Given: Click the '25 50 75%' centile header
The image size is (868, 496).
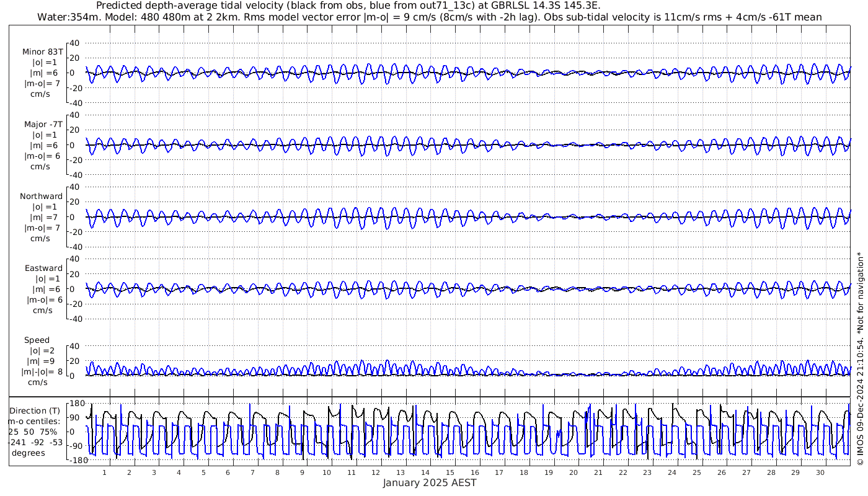Looking at the screenshot, I should pos(33,432).
